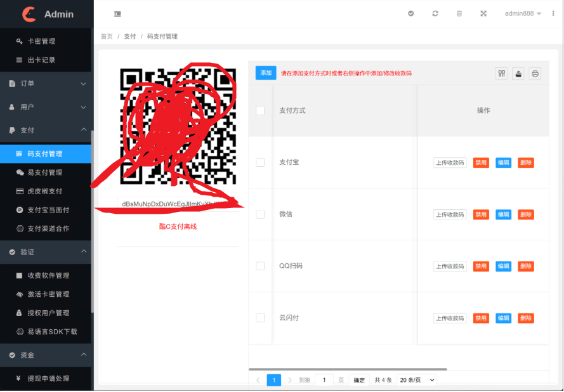Screen dimensions: 564x392
Task: Open the admin888 user dropdown
Action: point(522,13)
